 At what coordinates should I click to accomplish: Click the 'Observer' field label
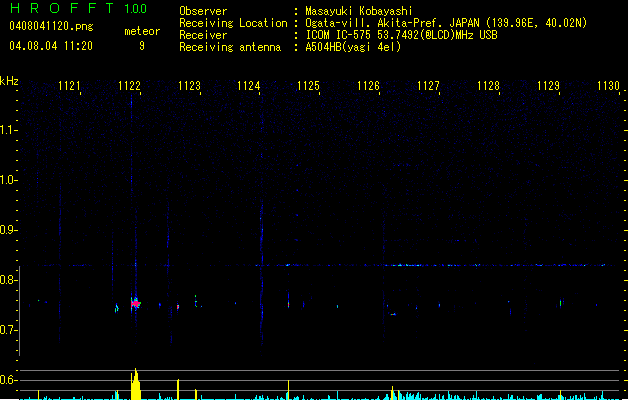tap(203, 11)
